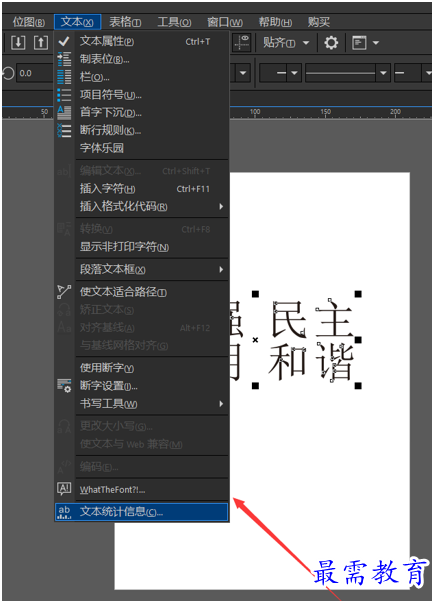
Task: Open the 表格 (Table) menu
Action: click(x=125, y=22)
